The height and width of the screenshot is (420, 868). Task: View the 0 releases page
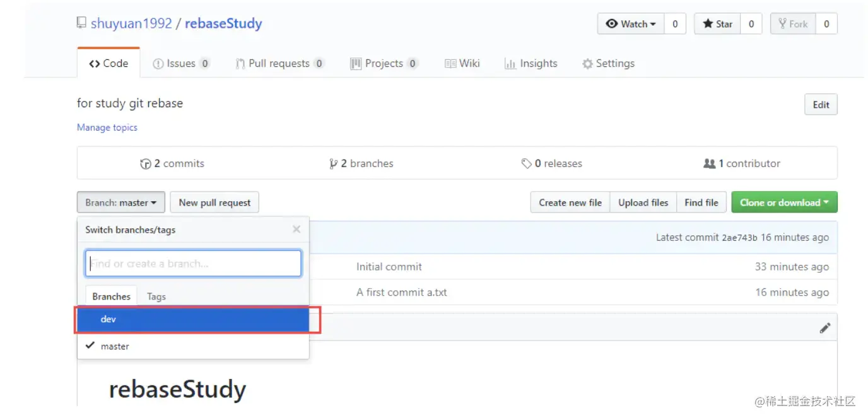[x=552, y=163]
